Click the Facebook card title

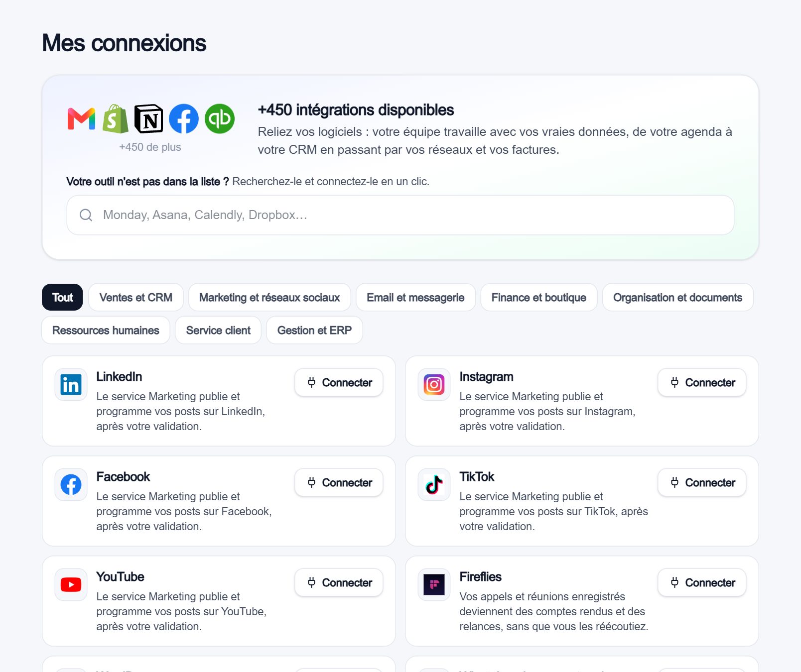point(123,477)
